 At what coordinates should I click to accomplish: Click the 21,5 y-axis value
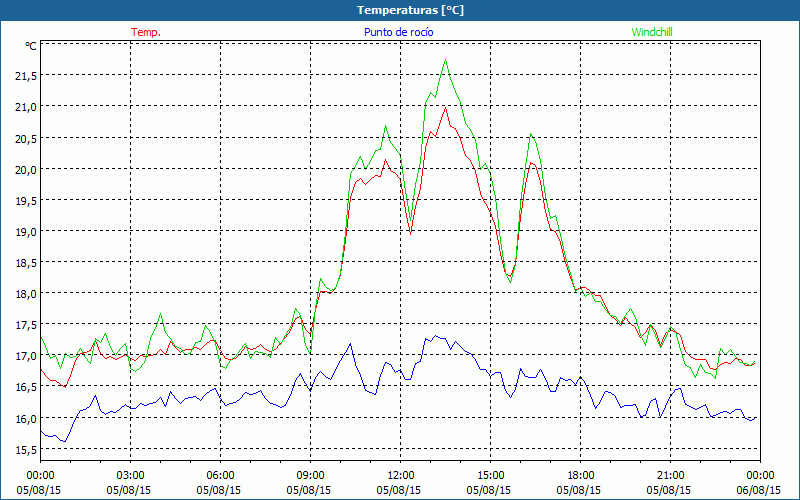point(26,76)
